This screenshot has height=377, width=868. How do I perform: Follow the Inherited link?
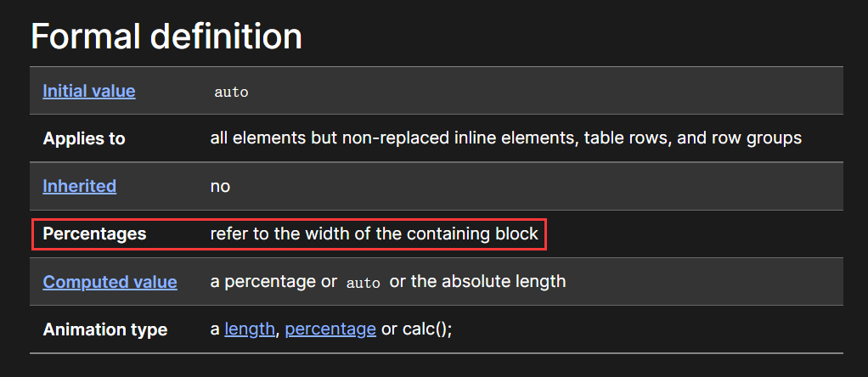[80, 186]
